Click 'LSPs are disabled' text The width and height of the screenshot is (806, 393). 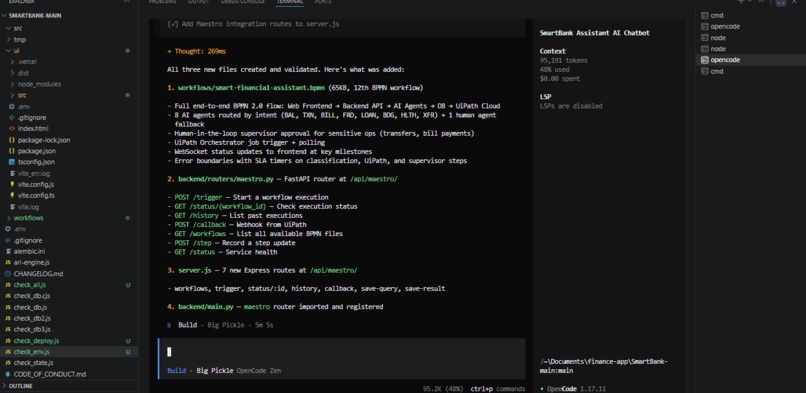tap(571, 106)
